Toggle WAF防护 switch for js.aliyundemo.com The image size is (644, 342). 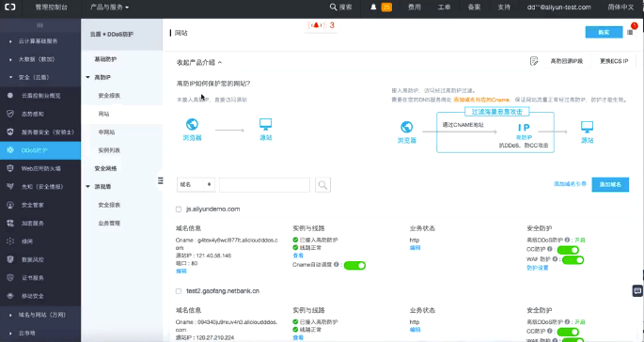[573, 259]
